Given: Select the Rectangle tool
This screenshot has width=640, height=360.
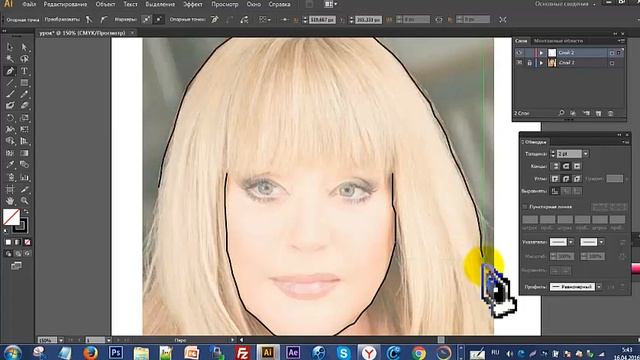Looking at the screenshot, I should click(x=24, y=83).
